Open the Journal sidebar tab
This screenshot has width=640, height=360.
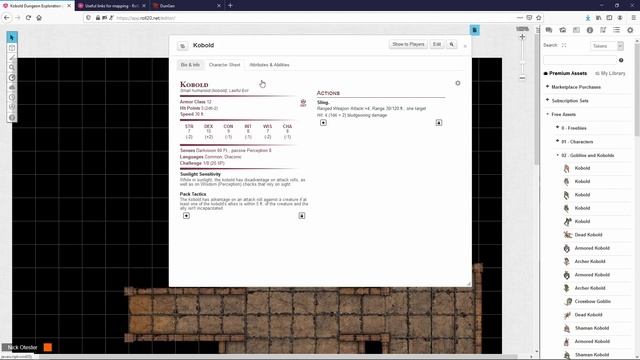click(576, 30)
